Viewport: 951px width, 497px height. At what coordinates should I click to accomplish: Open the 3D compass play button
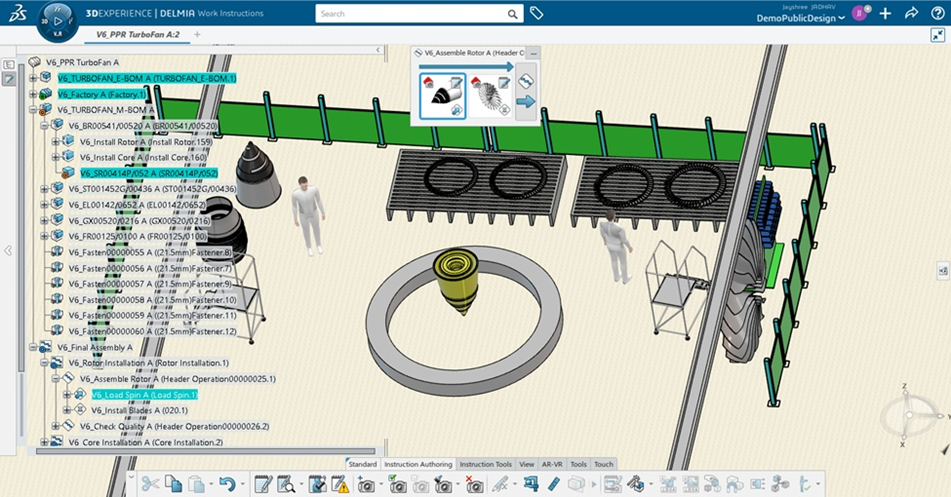click(57, 19)
